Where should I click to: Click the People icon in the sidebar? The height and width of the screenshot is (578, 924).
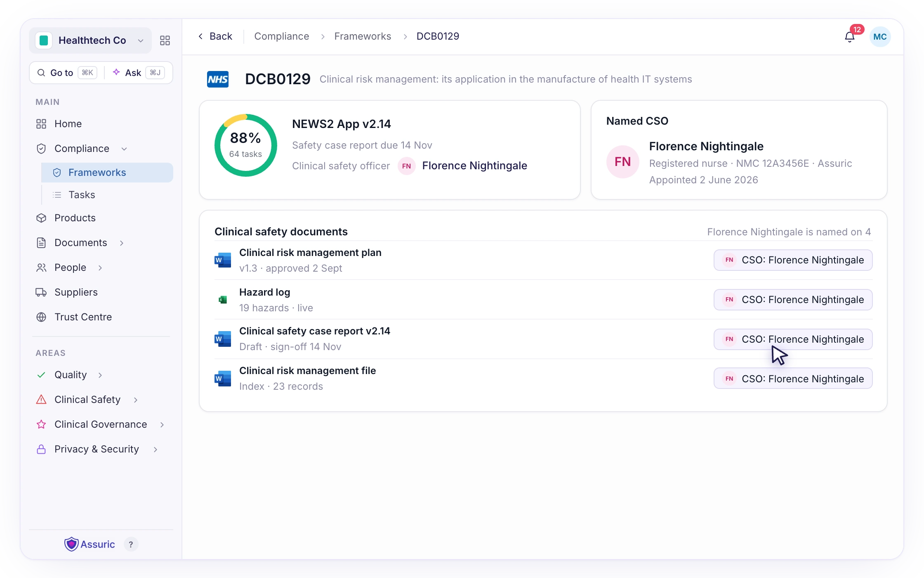coord(41,268)
